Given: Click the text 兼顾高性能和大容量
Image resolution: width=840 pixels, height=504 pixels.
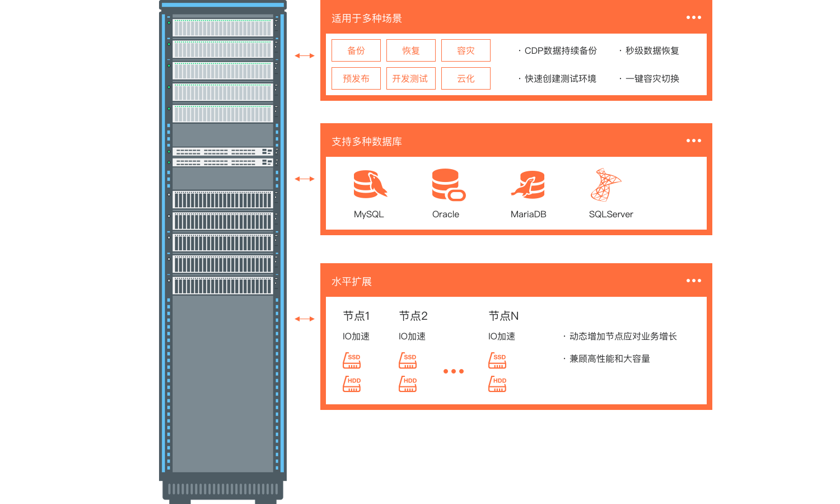Looking at the screenshot, I should [610, 359].
